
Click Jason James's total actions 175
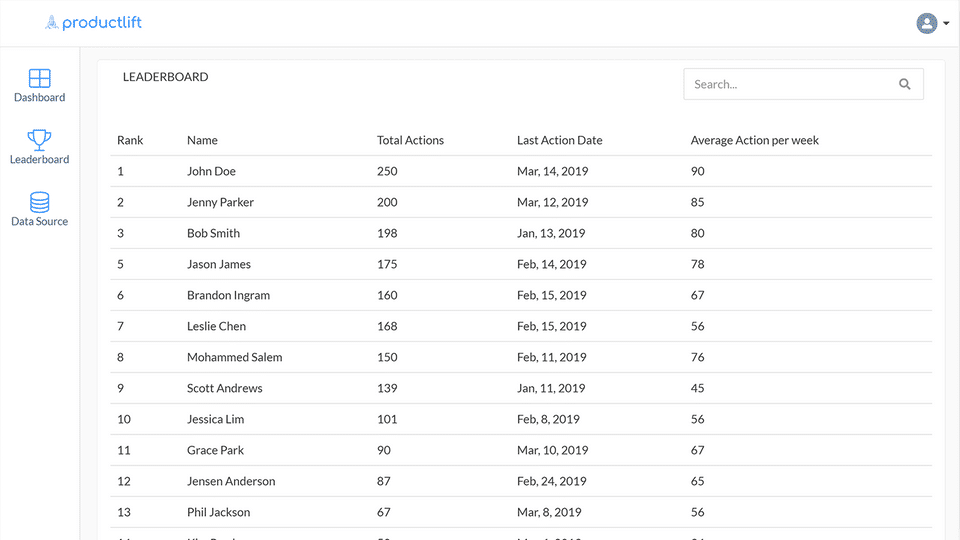pyautogui.click(x=387, y=264)
